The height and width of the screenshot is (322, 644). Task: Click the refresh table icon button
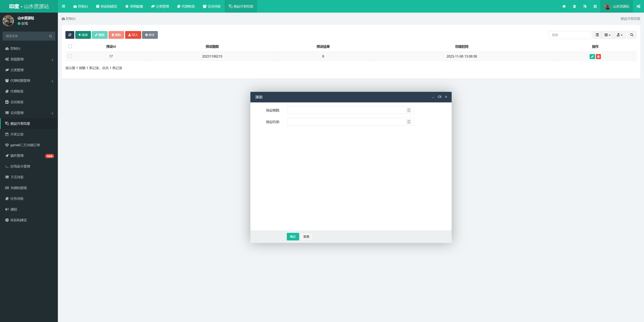pyautogui.click(x=70, y=35)
